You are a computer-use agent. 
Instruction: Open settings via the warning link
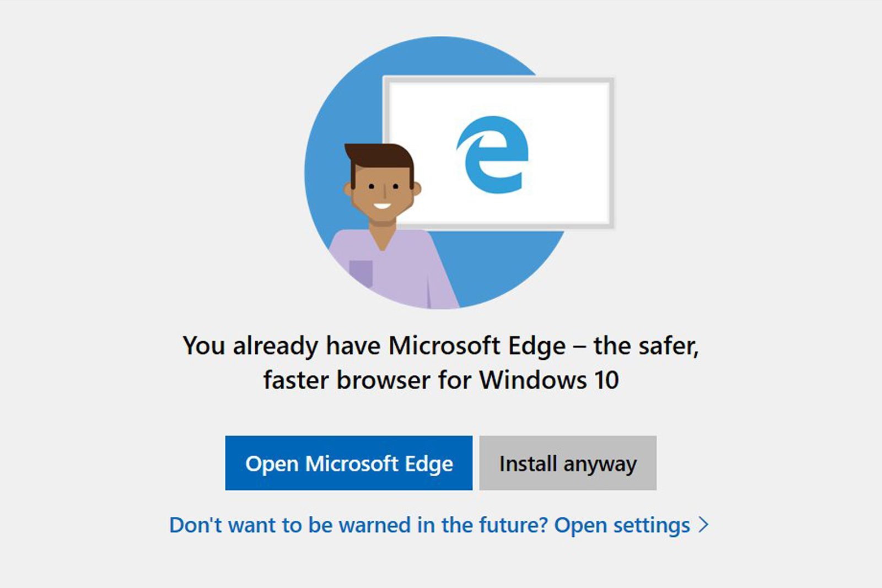[623, 525]
